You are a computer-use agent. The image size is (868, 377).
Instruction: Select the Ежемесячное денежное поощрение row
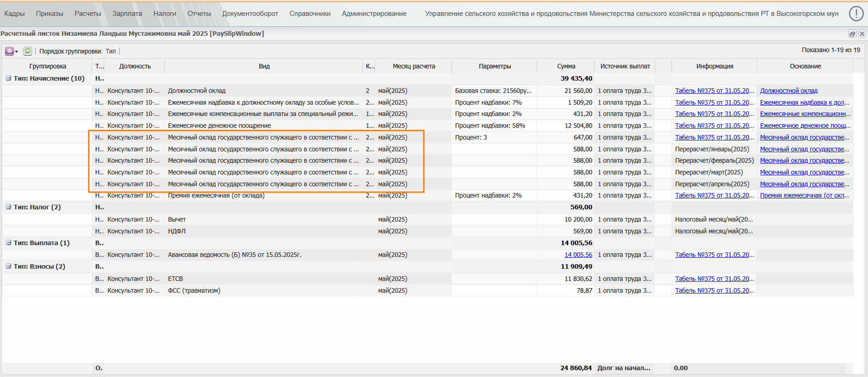tap(427, 126)
